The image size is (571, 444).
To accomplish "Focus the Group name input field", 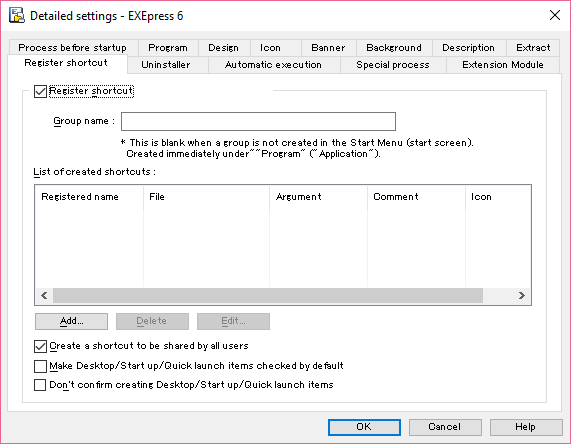I will (x=258, y=121).
